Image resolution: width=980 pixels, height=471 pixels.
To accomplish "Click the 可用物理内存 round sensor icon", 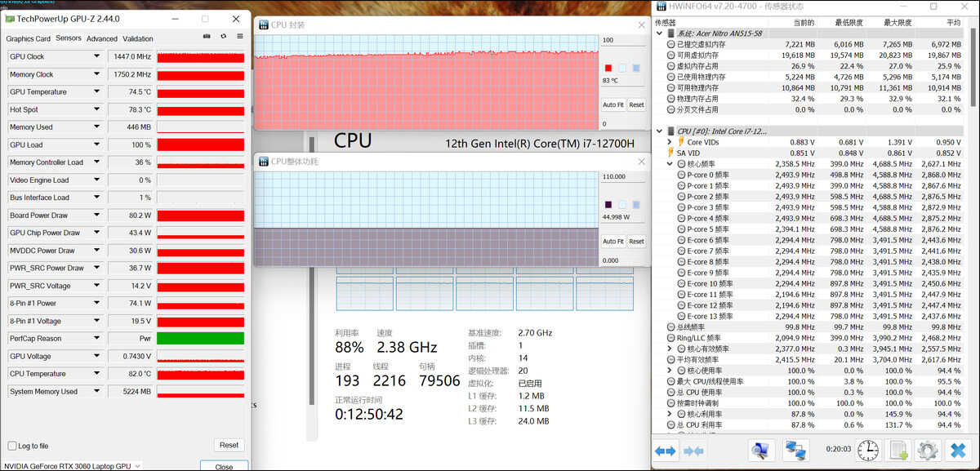I will pos(671,87).
